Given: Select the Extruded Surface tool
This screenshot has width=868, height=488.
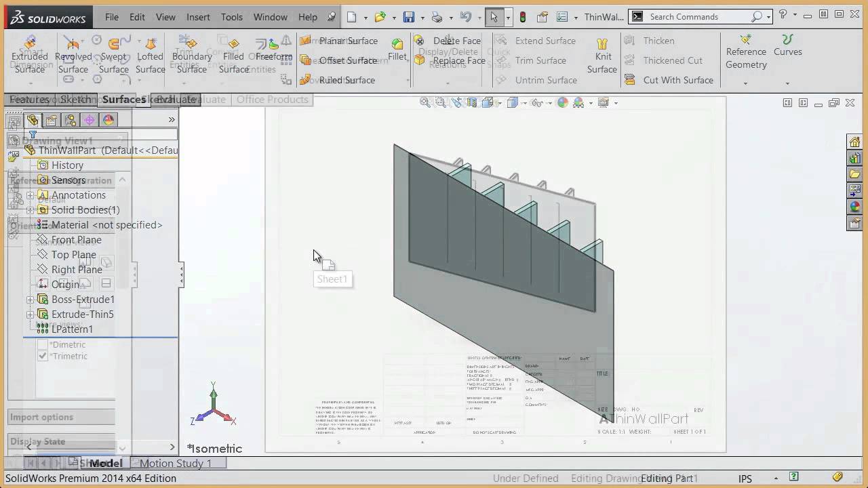Looking at the screenshot, I should (30, 56).
